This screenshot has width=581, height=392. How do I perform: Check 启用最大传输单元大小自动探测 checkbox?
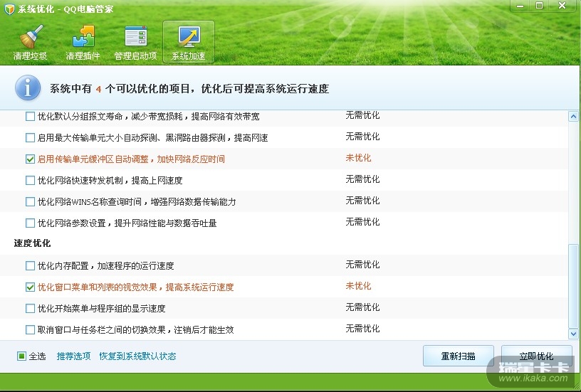[x=30, y=138]
